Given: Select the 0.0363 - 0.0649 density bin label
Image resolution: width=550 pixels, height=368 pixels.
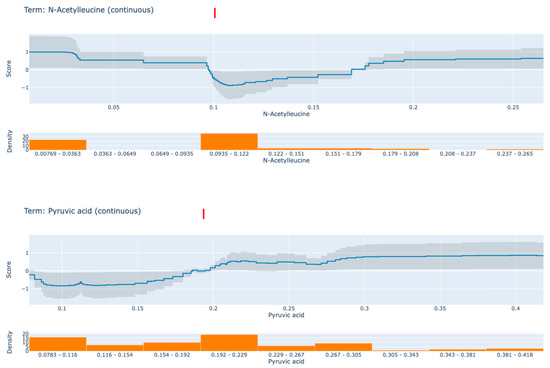Looking at the screenshot, I should click(115, 154).
